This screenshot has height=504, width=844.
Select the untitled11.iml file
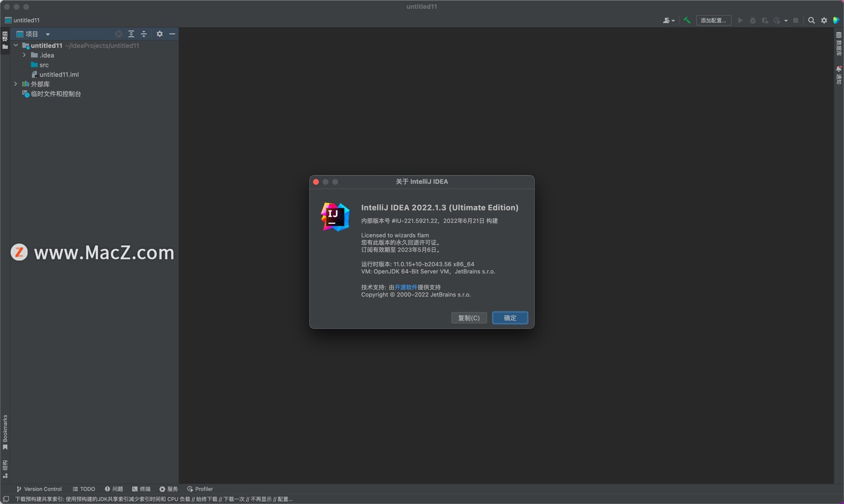point(94,74)
